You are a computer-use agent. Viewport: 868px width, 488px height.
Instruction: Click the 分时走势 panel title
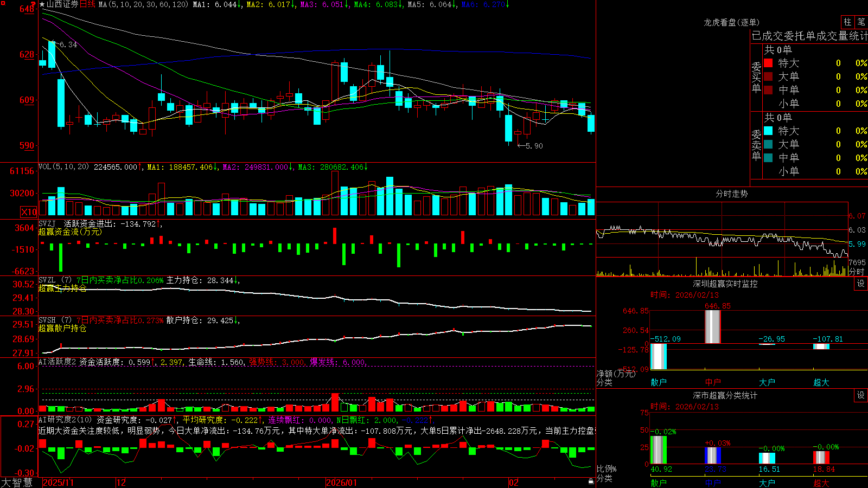tap(731, 194)
